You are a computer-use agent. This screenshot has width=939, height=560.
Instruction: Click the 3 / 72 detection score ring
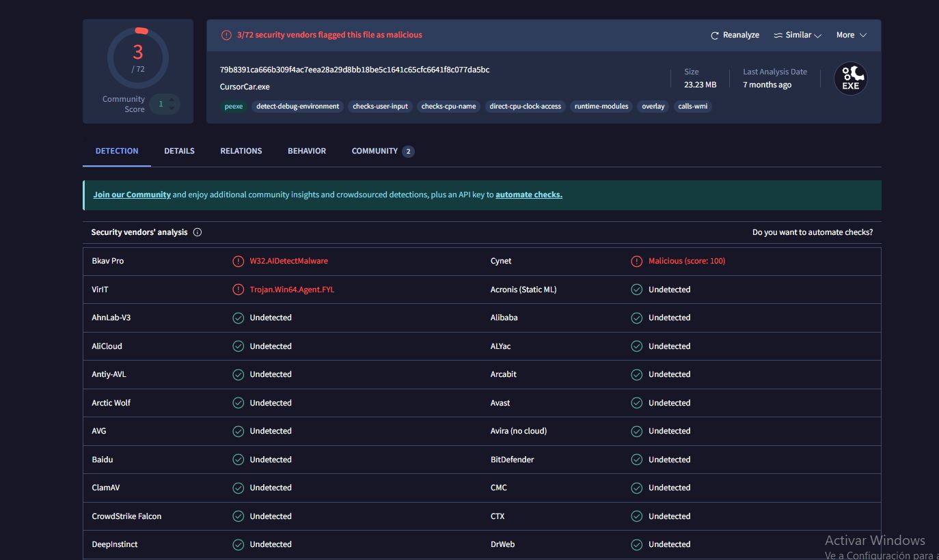click(138, 57)
